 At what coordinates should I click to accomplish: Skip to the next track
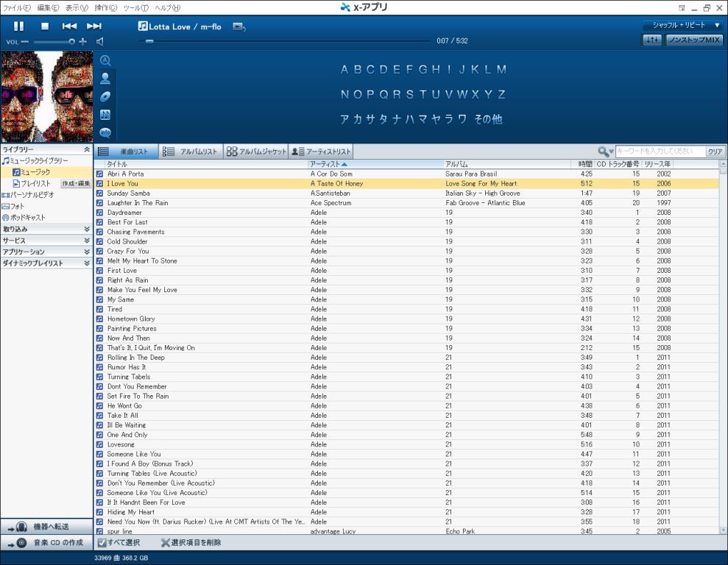pyautogui.click(x=94, y=26)
